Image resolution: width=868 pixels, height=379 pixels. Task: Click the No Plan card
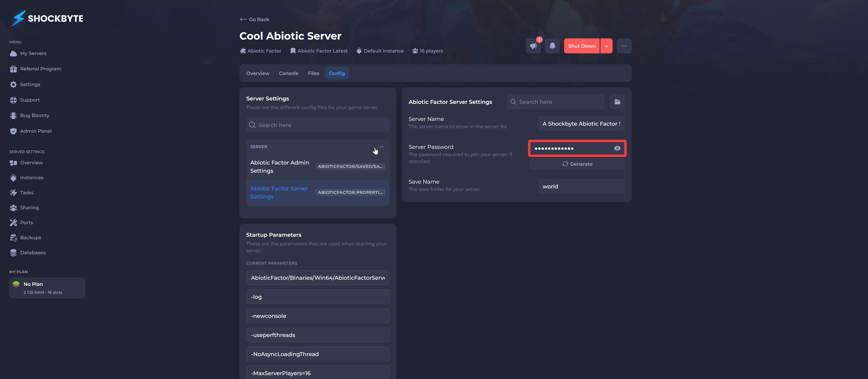(x=47, y=288)
